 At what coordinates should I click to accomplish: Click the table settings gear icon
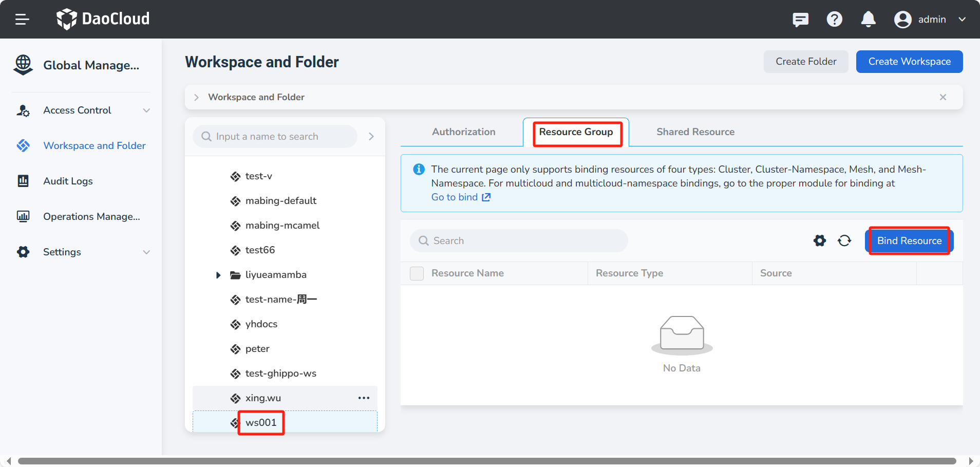(820, 240)
